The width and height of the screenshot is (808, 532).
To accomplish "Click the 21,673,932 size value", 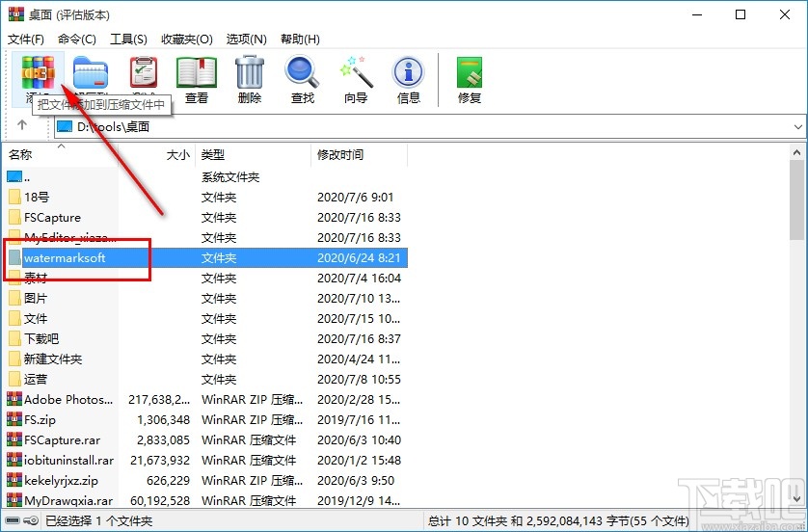I will [x=160, y=460].
